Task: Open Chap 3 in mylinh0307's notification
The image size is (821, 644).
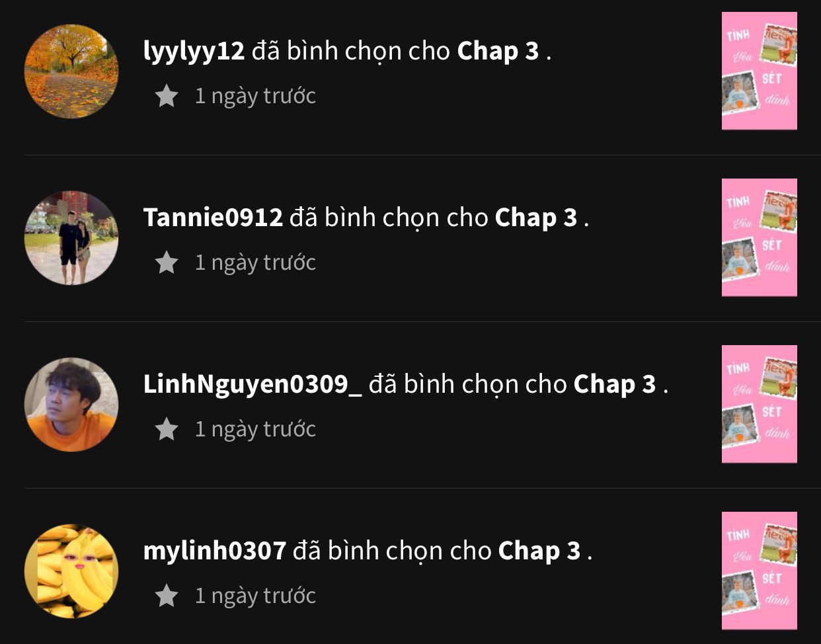Action: click(539, 551)
